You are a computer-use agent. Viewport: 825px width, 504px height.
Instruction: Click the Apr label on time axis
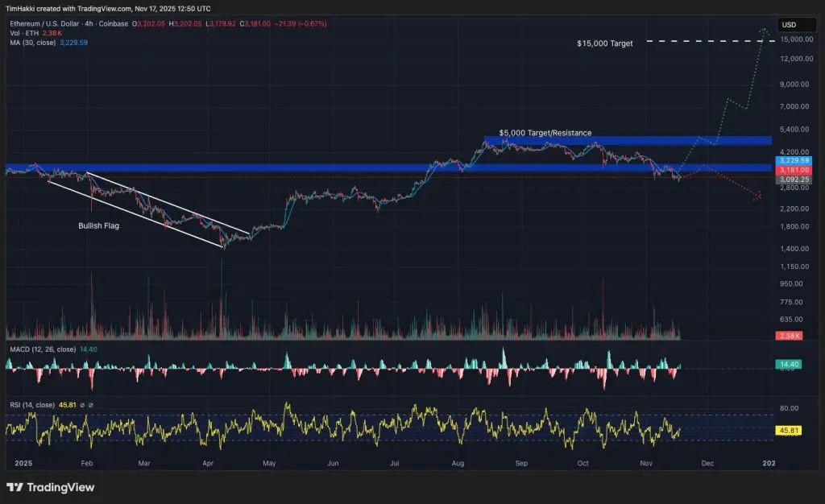pyautogui.click(x=208, y=463)
